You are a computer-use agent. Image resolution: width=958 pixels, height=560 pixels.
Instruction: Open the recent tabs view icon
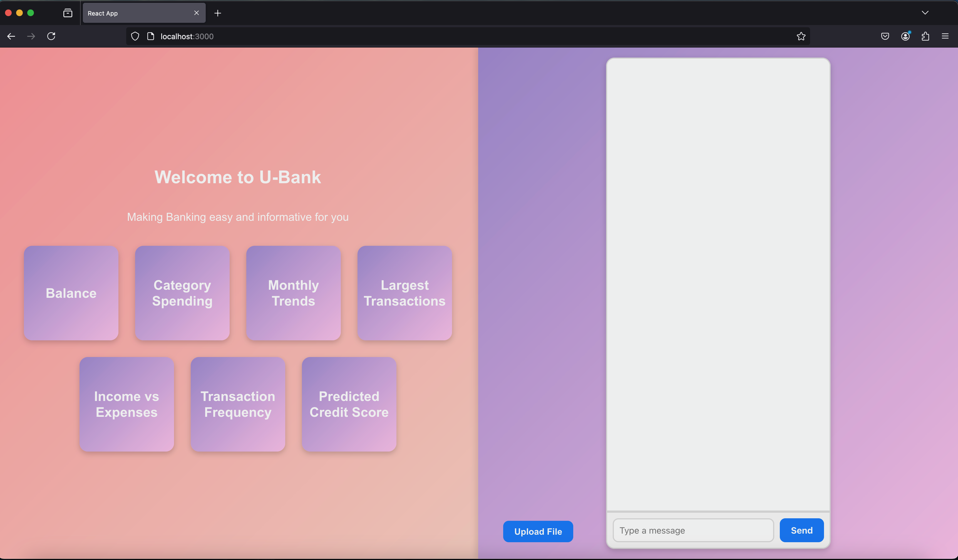(x=68, y=13)
